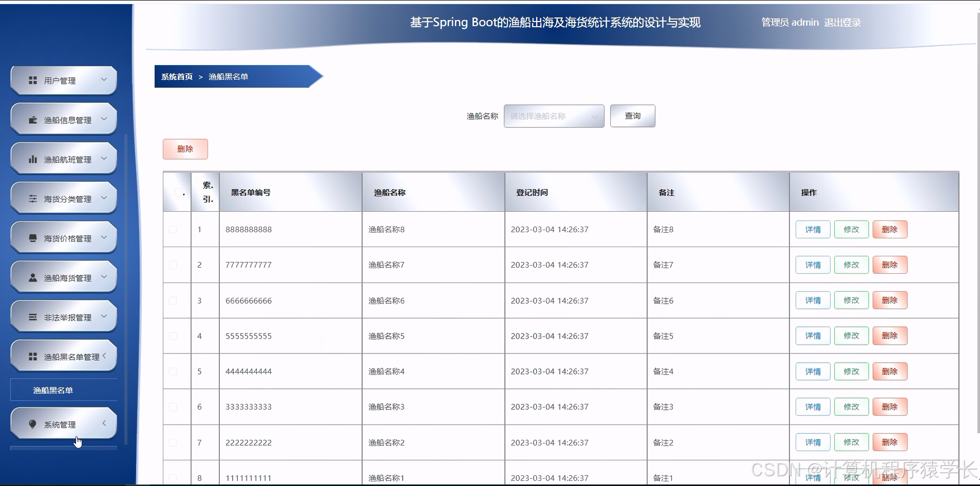Click 修改 for 渔船名称8 row
This screenshot has height=486, width=980.
click(851, 230)
